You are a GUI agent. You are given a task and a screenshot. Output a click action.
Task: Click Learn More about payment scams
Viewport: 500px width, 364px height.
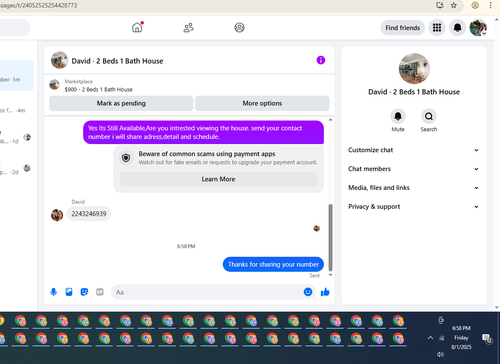pyautogui.click(x=218, y=179)
